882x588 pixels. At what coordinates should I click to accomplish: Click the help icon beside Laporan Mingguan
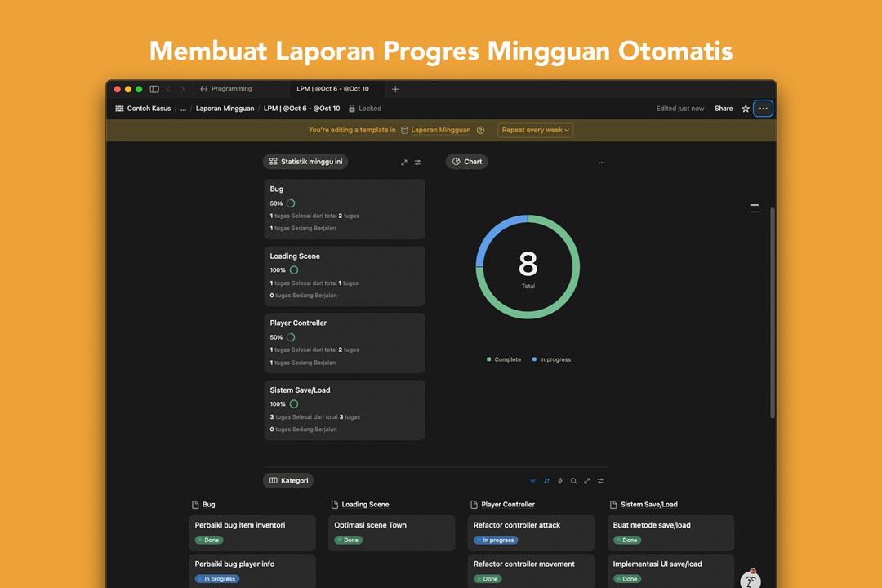(480, 130)
